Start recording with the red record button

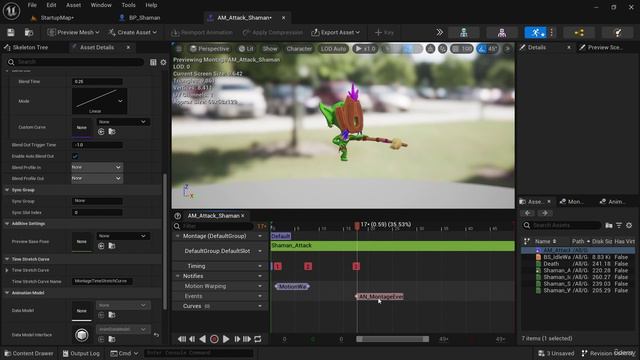click(x=214, y=339)
